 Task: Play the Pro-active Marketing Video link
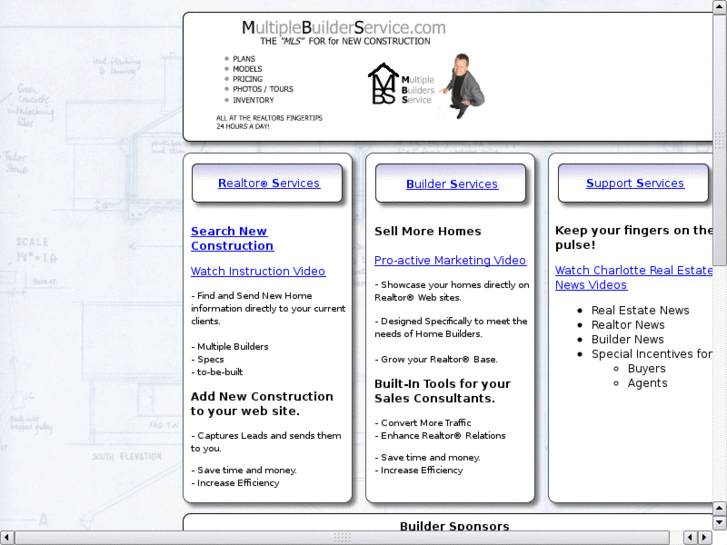[x=450, y=260]
